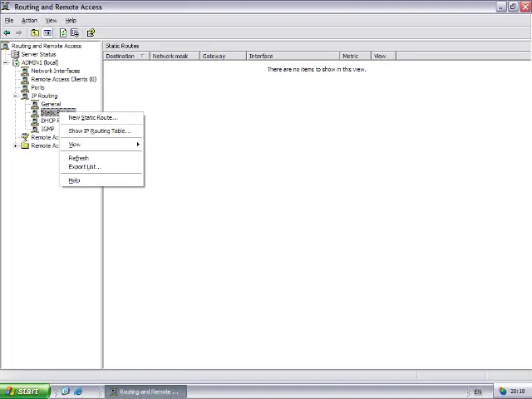The image size is (532, 399).
Task: Click the ADMIN1 server icon
Action: click(x=16, y=63)
